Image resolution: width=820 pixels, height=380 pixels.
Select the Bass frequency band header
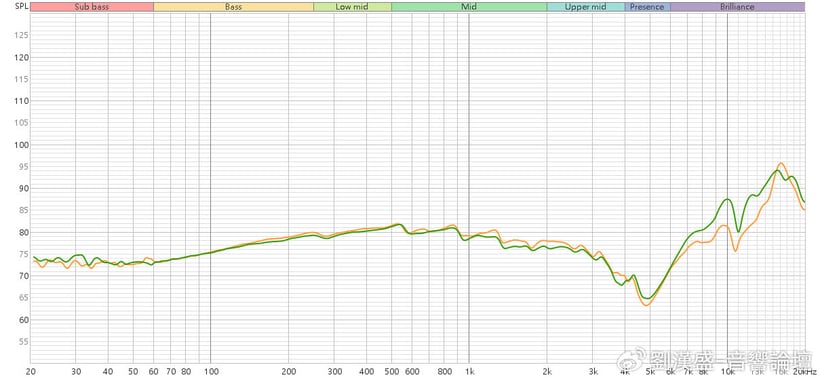[x=233, y=7]
